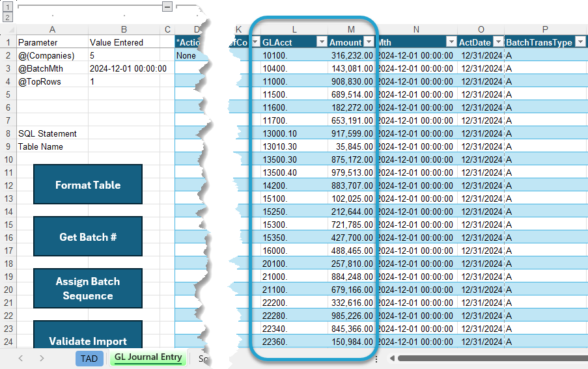Click ActDate cell in row 2
Image resolution: width=588 pixels, height=369 pixels.
click(x=481, y=55)
